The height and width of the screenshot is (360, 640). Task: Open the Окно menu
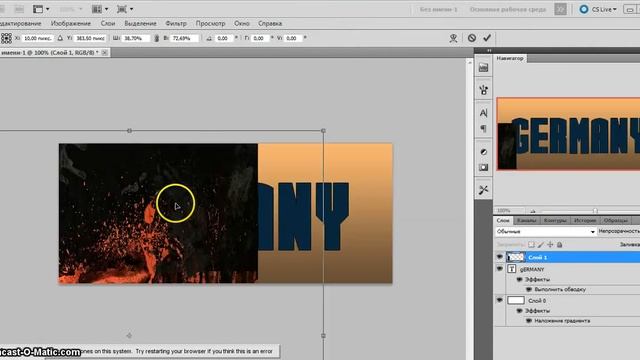242,24
